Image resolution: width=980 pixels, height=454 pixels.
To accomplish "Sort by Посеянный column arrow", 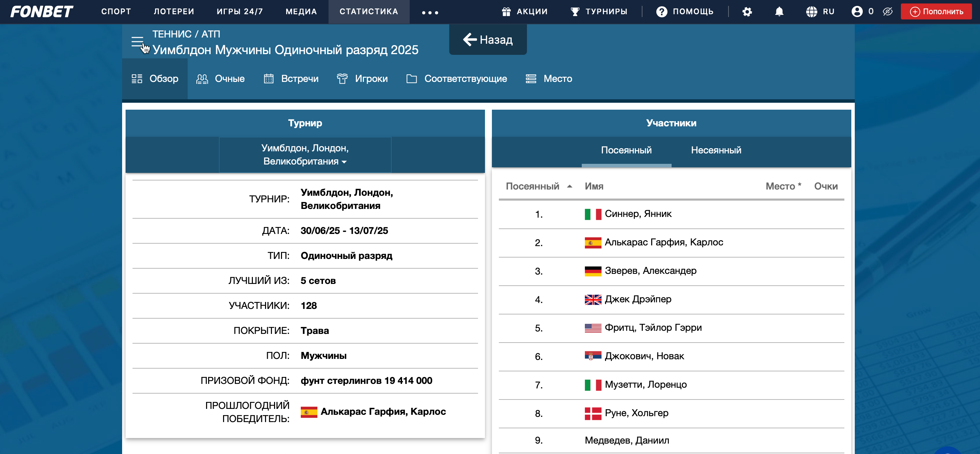I will pyautogui.click(x=570, y=186).
